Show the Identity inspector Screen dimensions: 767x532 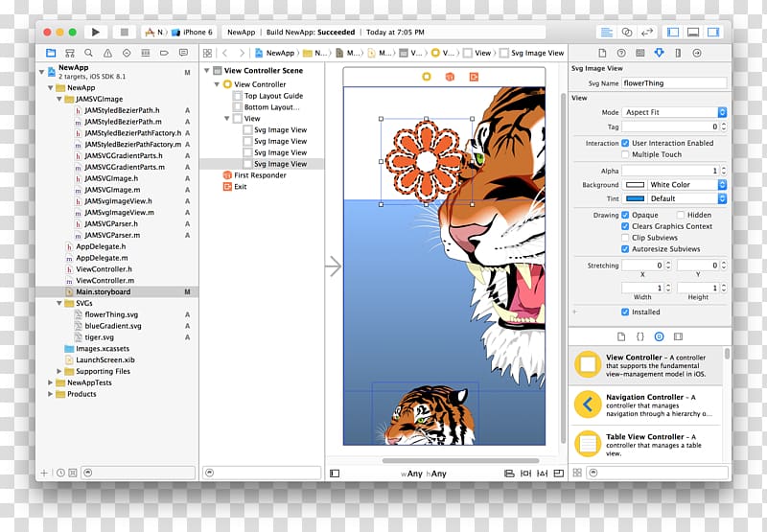[x=639, y=53]
